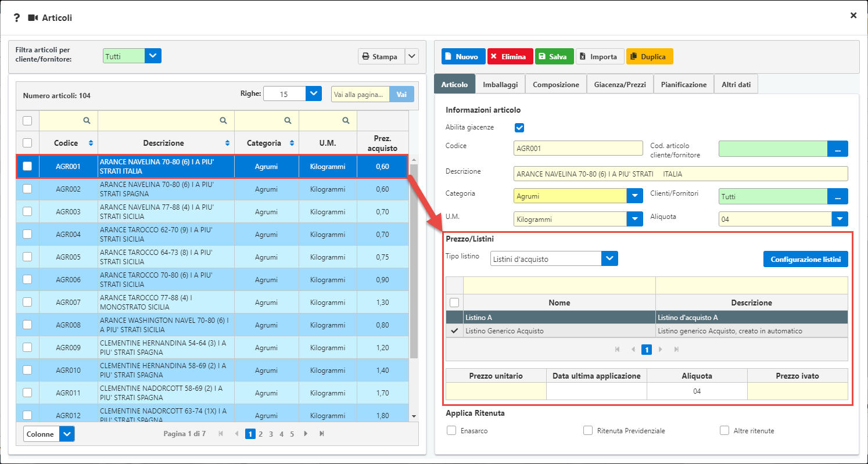The width and height of the screenshot is (868, 464).
Task: Click the video camera icon beside Articoli
Action: coord(33,18)
